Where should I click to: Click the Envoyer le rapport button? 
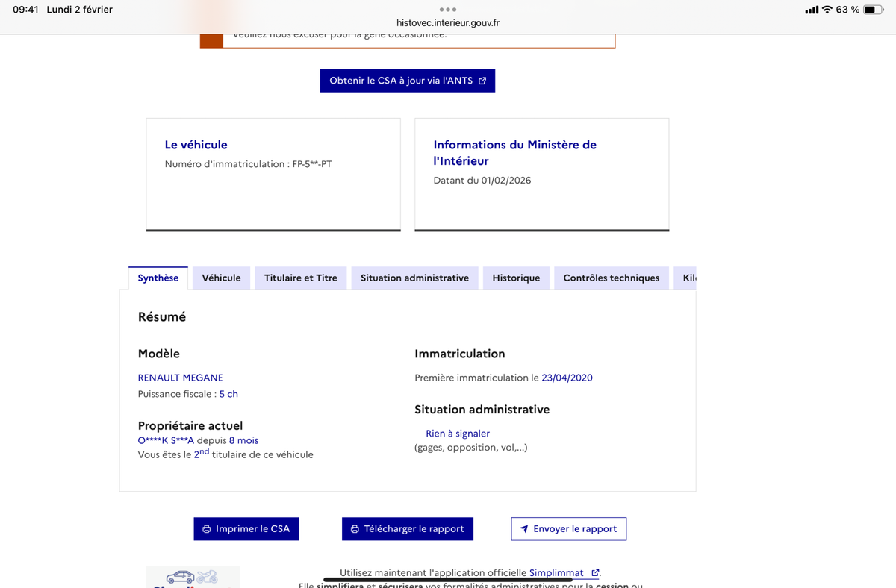point(569,529)
